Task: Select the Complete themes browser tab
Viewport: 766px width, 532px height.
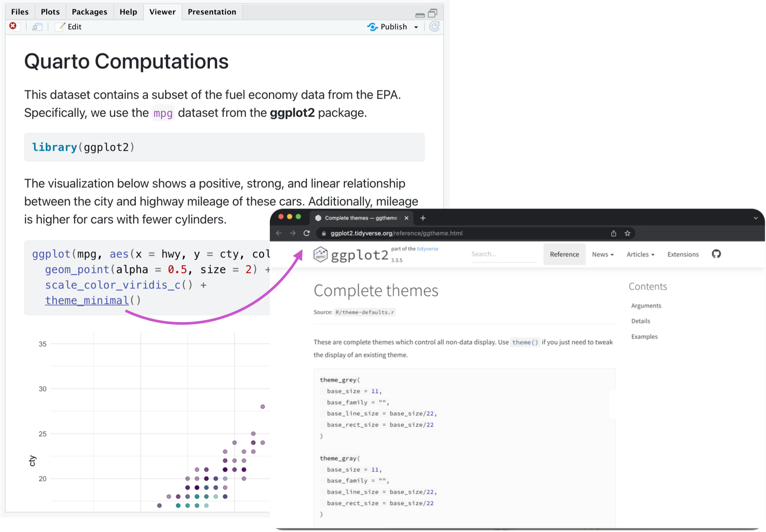Action: 357,218
